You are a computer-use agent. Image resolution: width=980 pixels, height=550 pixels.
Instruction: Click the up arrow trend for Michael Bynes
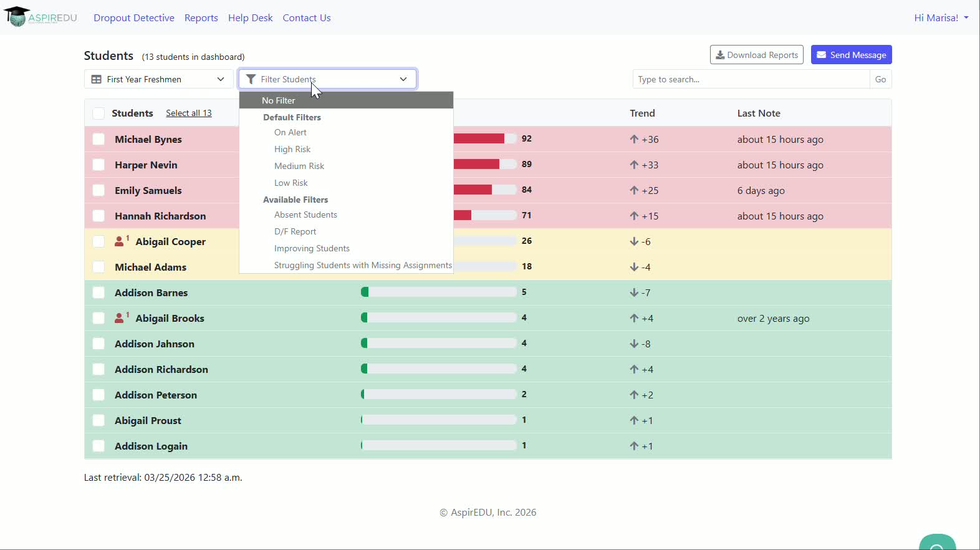(x=634, y=139)
